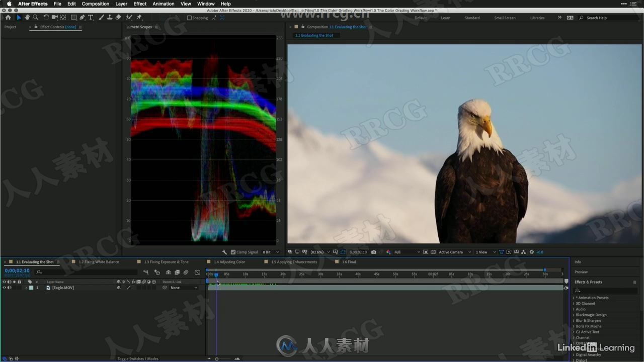Expand the Eagle.MOV layer properties

[x=26, y=288]
